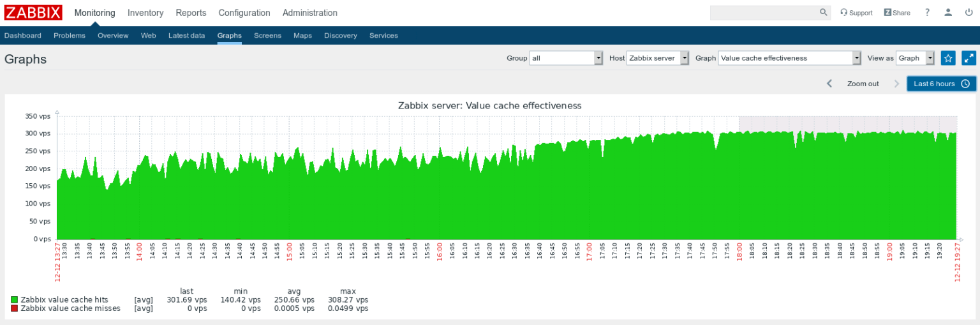
Task: Open the help question mark
Action: point(927,13)
